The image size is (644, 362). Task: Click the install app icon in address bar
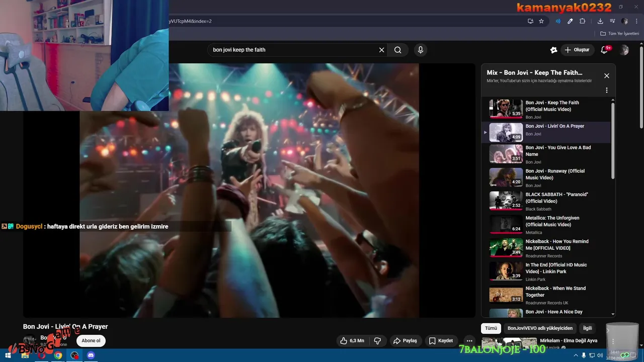[530, 21]
